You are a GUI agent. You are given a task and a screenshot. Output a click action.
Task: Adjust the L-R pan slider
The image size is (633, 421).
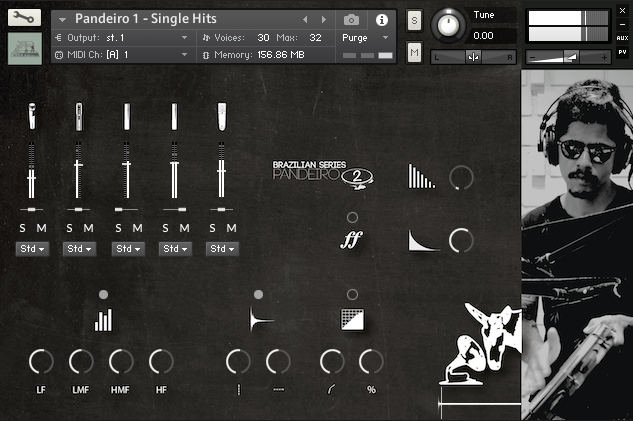pyautogui.click(x=474, y=57)
